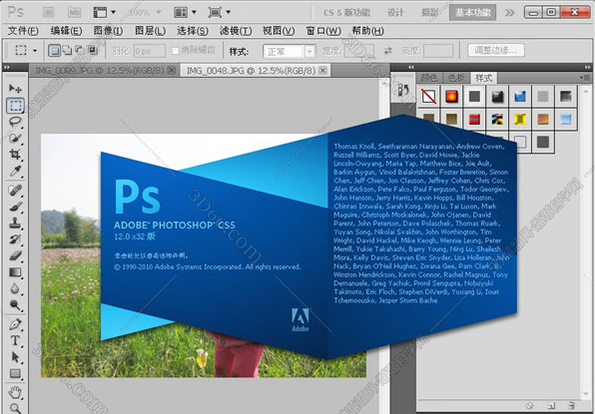
Task: Enable the 消除锯齿 checkbox
Action: pos(175,50)
